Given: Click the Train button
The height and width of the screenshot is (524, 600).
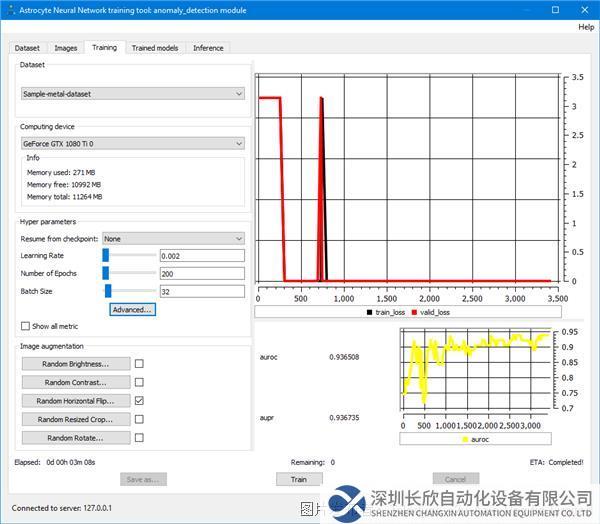Looking at the screenshot, I should click(299, 479).
